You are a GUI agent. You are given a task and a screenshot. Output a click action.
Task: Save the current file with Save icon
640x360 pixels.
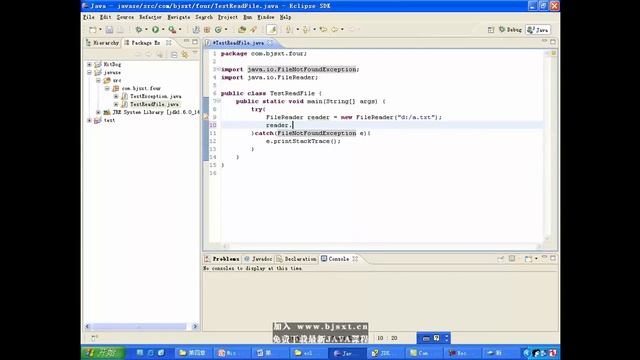click(x=109, y=29)
